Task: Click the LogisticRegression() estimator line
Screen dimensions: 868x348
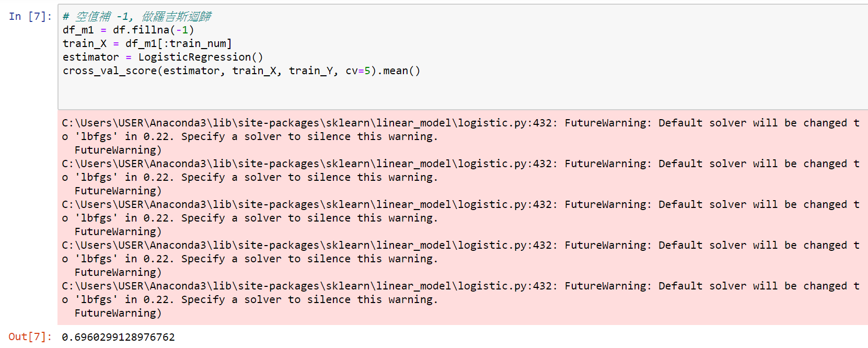Action: (163, 57)
